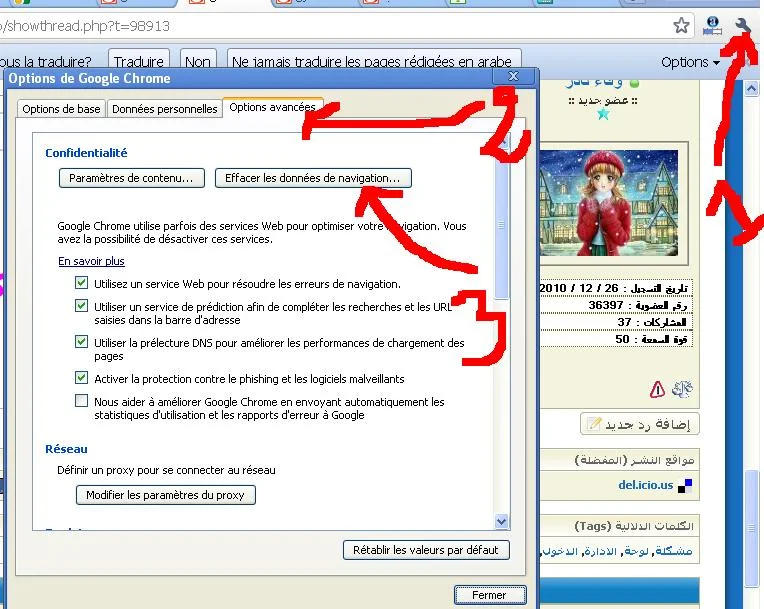Enable sending usage statistics to Google
The image size is (764, 609).
click(x=81, y=401)
